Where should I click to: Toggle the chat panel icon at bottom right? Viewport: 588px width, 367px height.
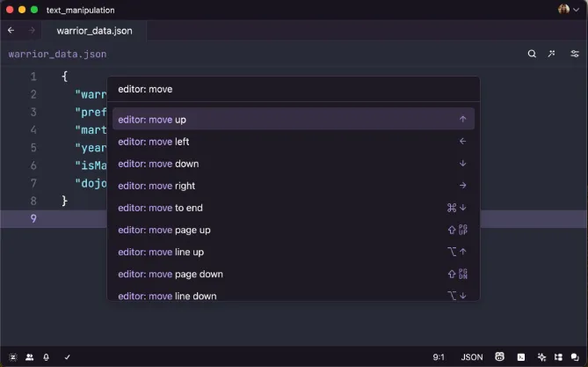pyautogui.click(x=575, y=356)
